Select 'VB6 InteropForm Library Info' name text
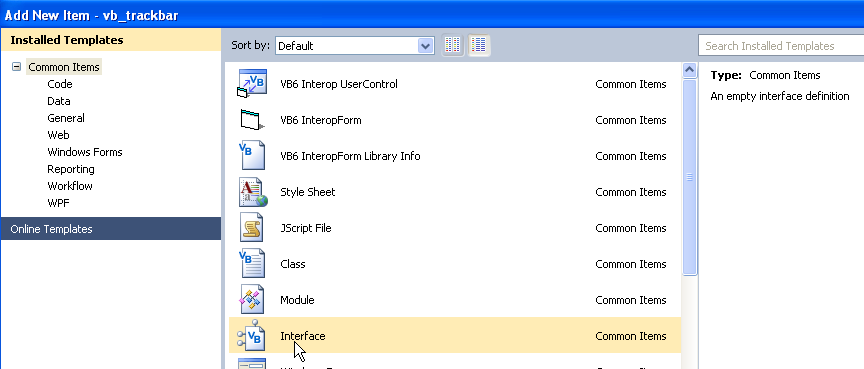The height and width of the screenshot is (369, 864). [x=350, y=156]
